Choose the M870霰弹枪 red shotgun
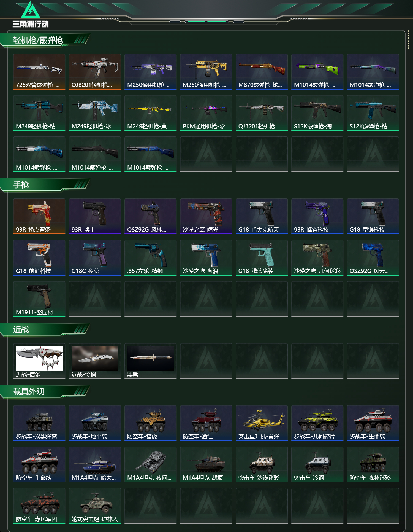Viewport: 413px width, 532px height. [x=262, y=72]
